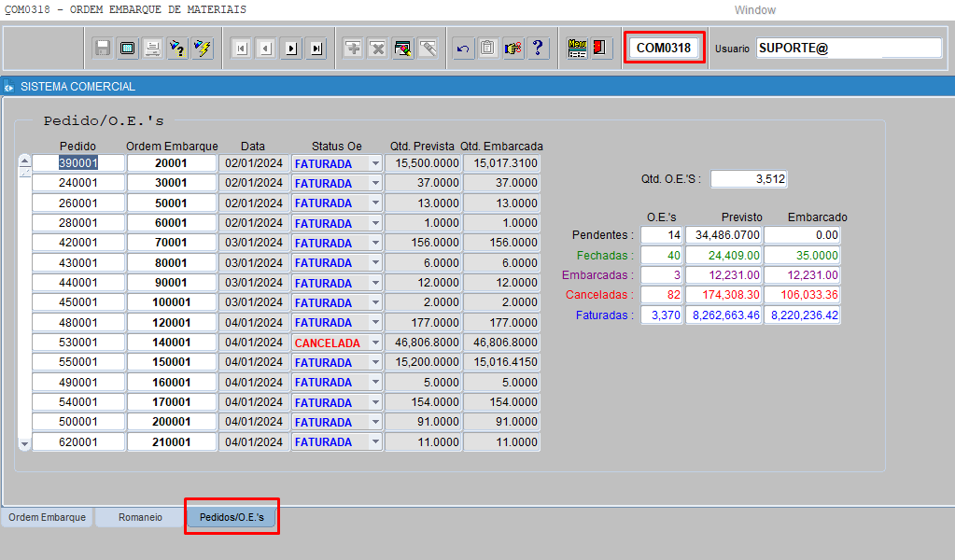Open Help question mark icon

pyautogui.click(x=538, y=49)
